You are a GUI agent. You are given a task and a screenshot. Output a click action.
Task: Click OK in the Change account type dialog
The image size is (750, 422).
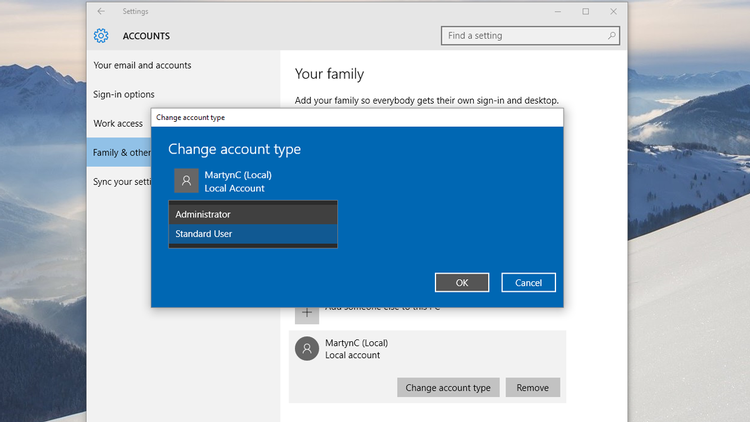pos(462,283)
